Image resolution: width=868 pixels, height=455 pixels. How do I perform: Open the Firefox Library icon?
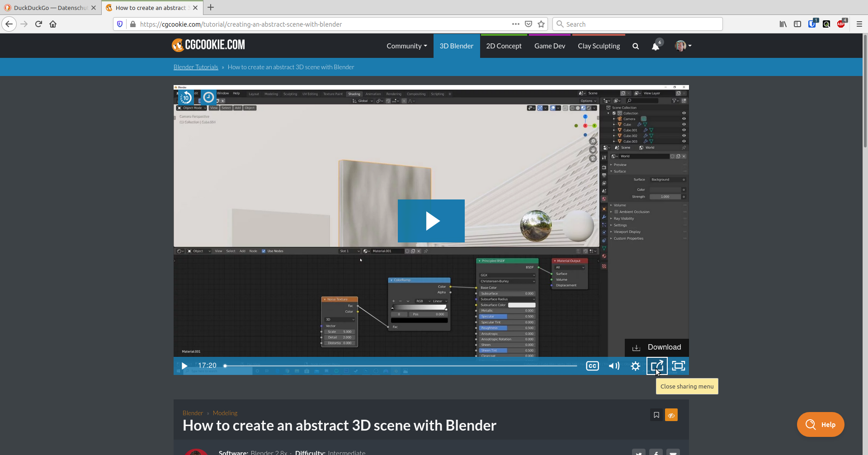point(783,24)
